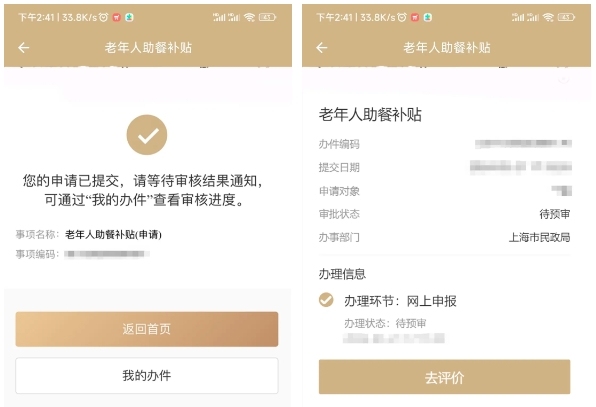Tap back arrow on right screen
596x407 pixels.
pyautogui.click(x=322, y=48)
